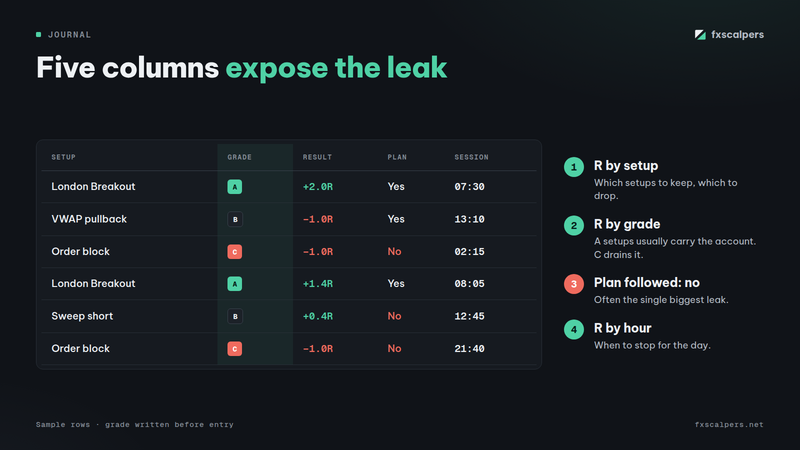Click the A grade badge at 07:30
This screenshot has width=800, height=450.
tap(235, 187)
